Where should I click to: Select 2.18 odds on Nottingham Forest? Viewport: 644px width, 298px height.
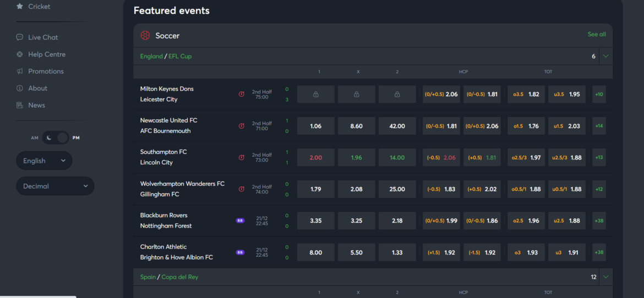tap(397, 220)
